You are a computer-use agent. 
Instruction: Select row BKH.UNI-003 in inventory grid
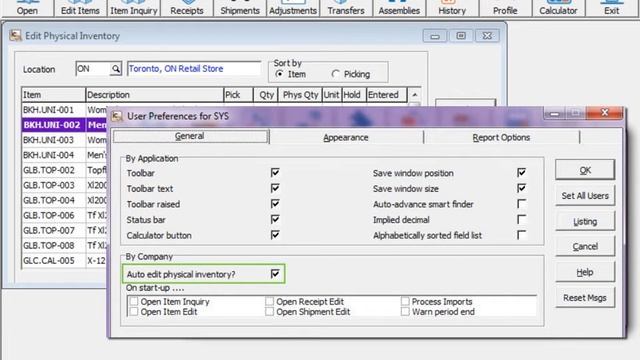pyautogui.click(x=64, y=140)
